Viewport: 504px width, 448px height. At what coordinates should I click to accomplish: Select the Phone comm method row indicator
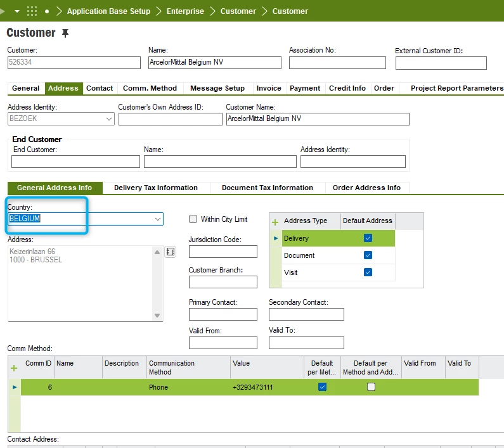15,387
